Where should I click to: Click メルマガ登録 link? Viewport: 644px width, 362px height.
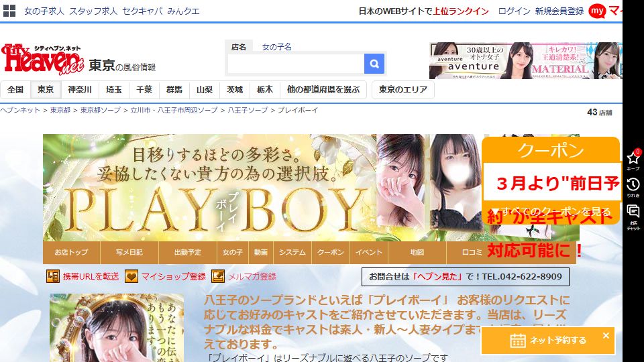point(252,277)
